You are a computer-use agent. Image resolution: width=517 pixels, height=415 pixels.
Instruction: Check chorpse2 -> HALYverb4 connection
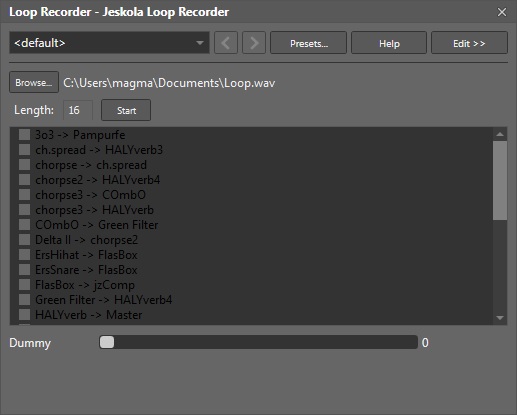click(x=24, y=180)
